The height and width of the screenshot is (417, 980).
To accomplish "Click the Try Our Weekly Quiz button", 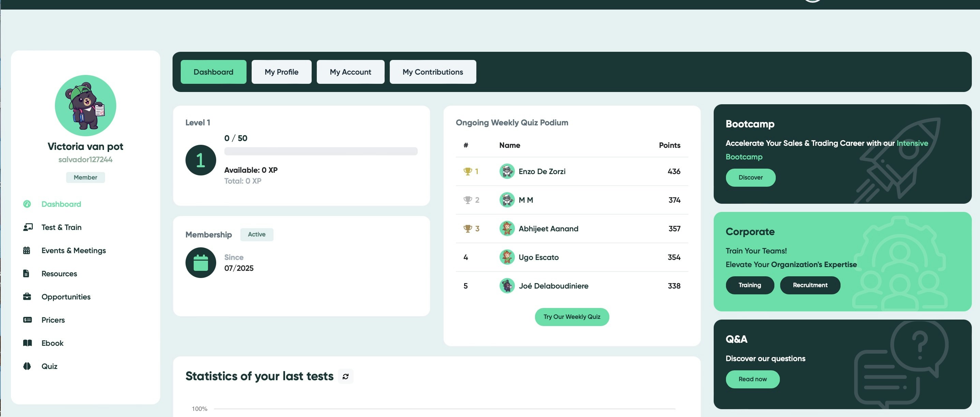I will (x=572, y=317).
